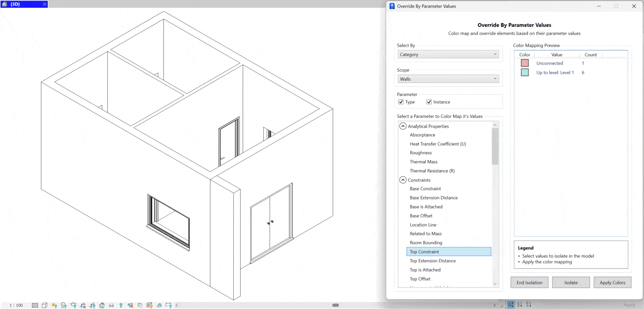Enable the sort by count toggle

[511, 305]
